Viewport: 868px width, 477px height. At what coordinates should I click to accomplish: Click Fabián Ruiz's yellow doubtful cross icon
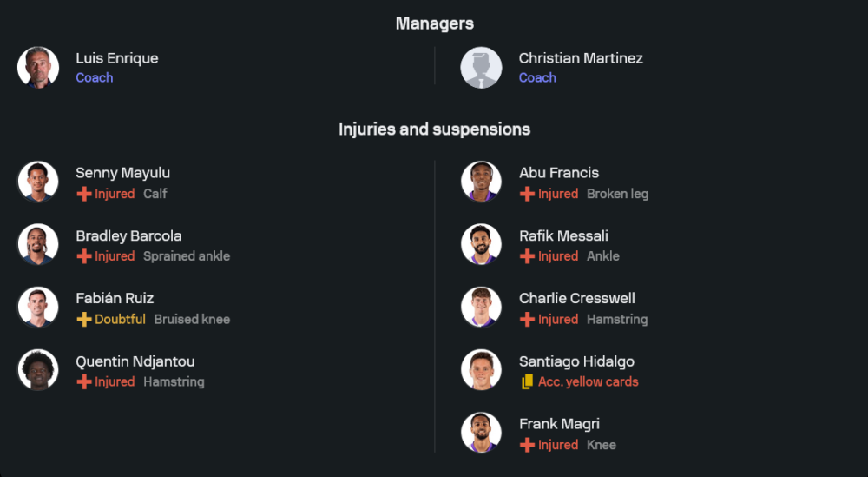84,319
